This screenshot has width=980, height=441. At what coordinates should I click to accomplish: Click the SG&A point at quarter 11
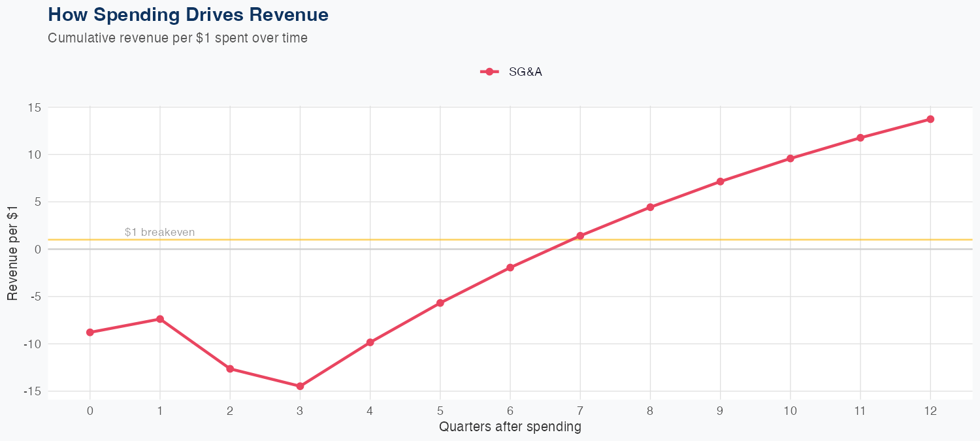[x=860, y=138]
